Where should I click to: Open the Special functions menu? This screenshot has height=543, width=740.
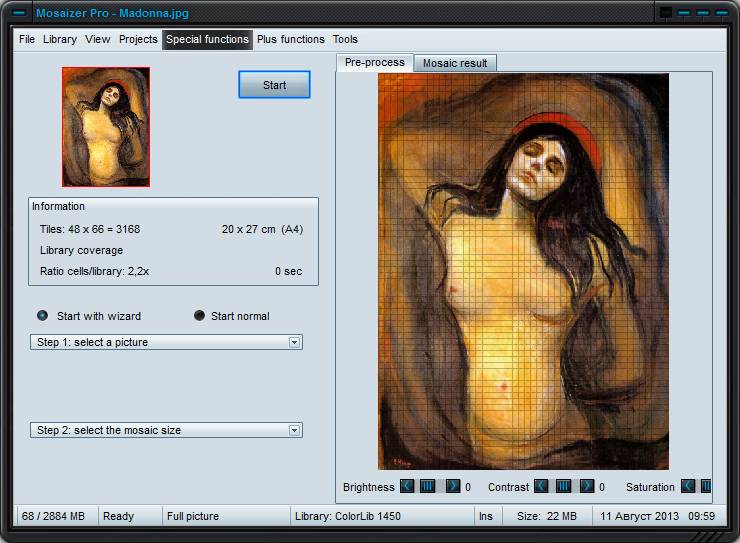(x=207, y=39)
